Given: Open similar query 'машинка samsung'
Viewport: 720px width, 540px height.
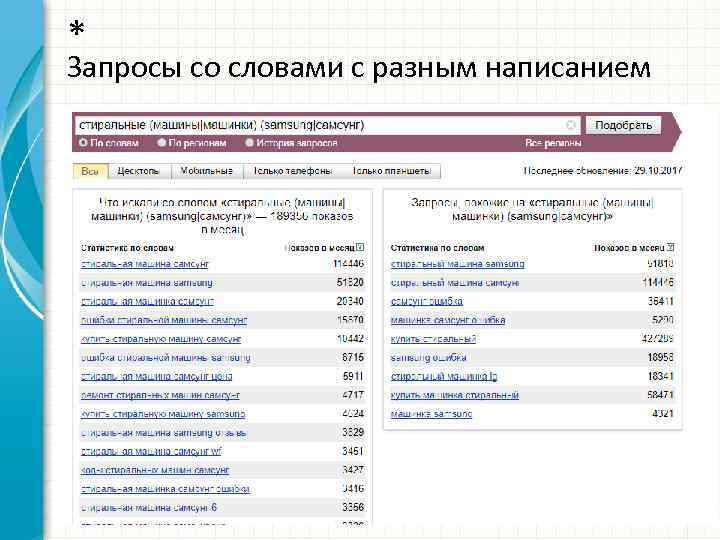Looking at the screenshot, I should click(x=431, y=414).
